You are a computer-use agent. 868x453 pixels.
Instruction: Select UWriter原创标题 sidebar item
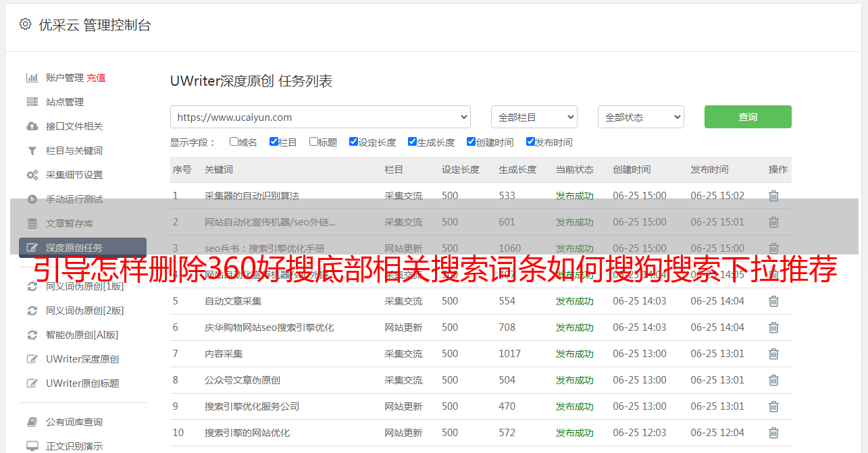82,383
